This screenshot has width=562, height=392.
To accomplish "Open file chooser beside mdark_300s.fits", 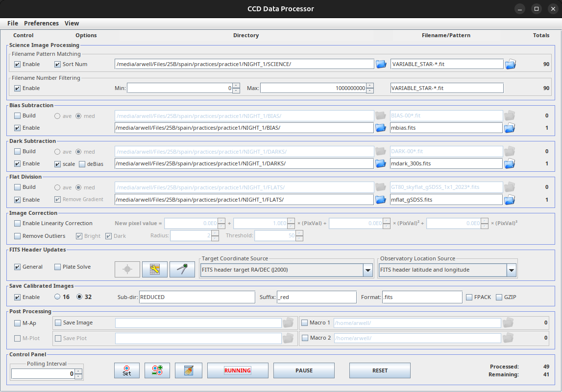I will pos(510,163).
